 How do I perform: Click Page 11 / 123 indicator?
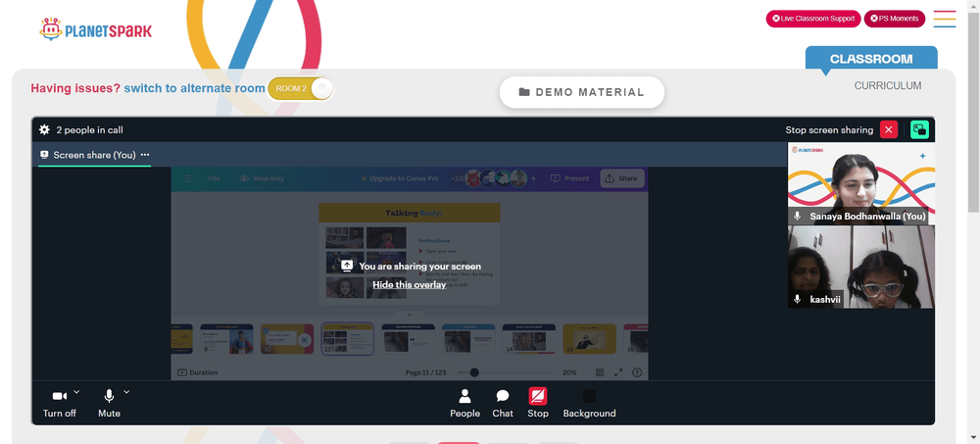click(x=425, y=372)
